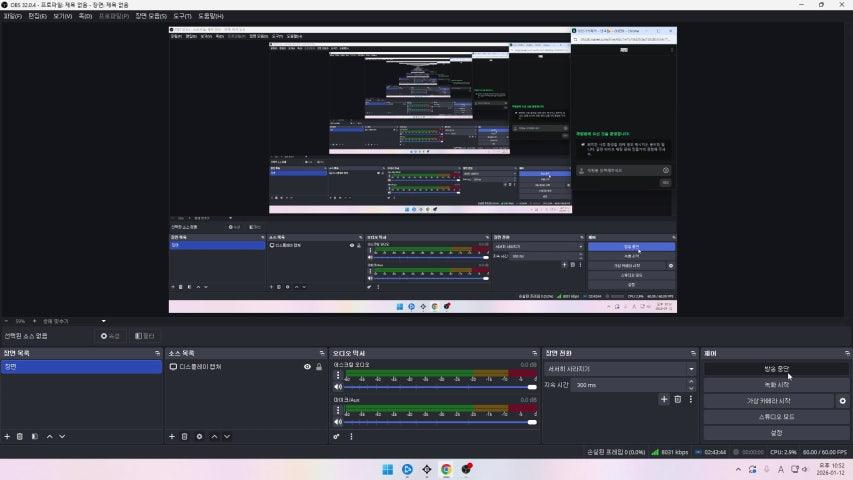Open virtual camera settings gear icon

pos(842,400)
